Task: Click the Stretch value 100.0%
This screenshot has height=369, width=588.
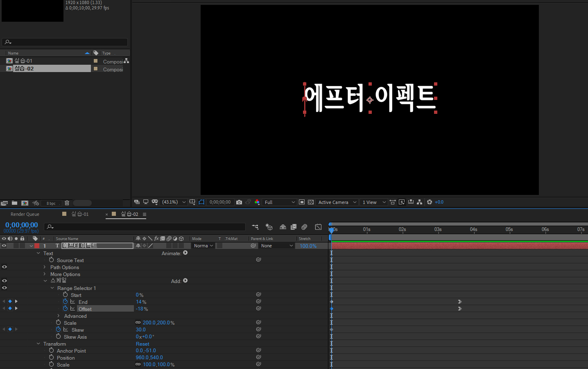Action: pyautogui.click(x=308, y=246)
